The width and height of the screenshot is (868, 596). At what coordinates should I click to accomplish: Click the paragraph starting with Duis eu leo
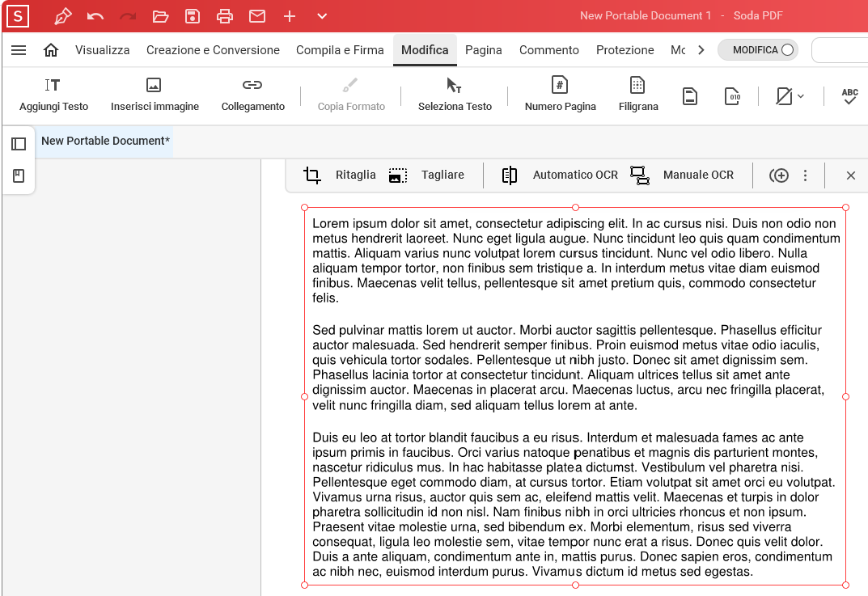click(x=573, y=505)
